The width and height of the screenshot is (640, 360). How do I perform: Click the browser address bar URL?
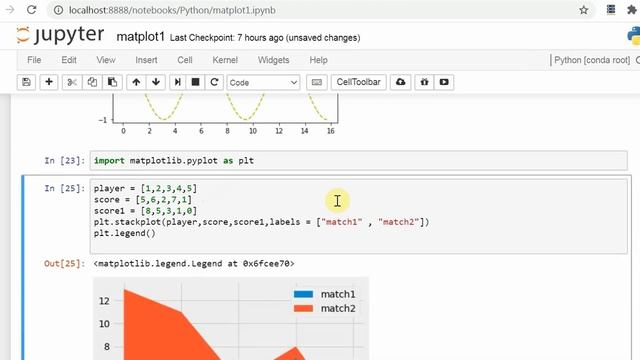172,10
